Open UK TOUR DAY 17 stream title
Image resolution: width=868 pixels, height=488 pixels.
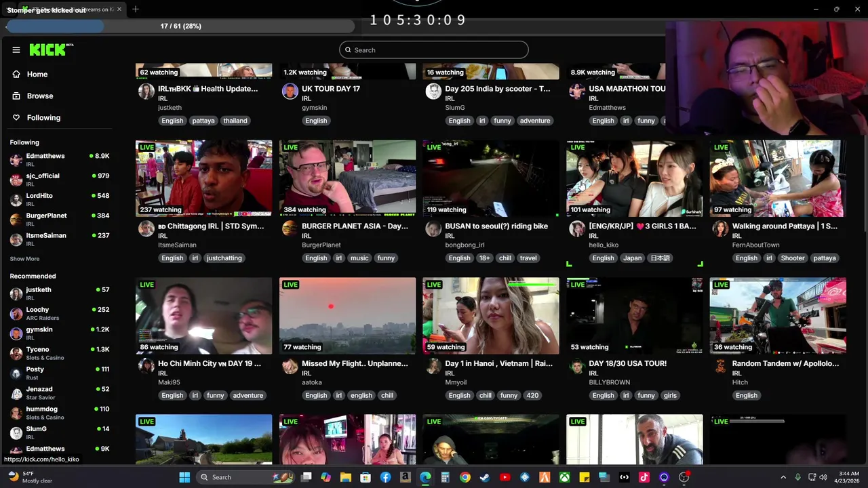pyautogui.click(x=331, y=89)
